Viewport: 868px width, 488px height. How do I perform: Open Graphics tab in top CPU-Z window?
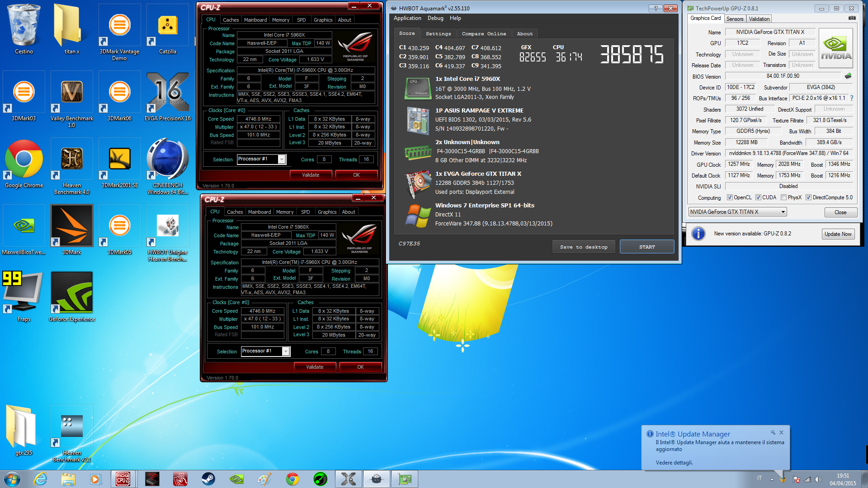pos(323,20)
